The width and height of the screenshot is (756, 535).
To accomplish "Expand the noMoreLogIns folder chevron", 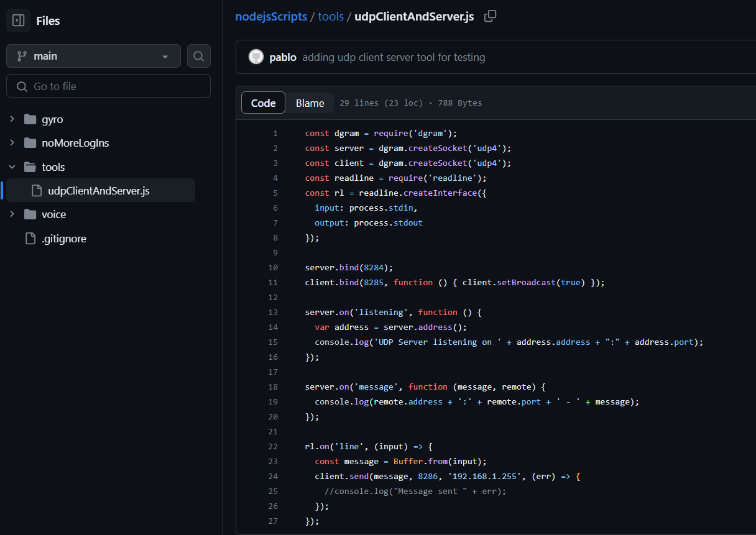I will [x=12, y=143].
